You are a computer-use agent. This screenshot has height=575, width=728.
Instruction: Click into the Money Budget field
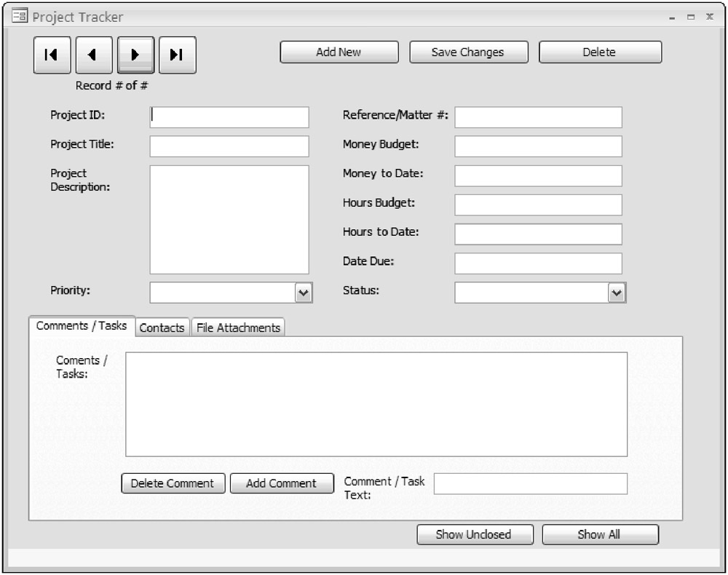tap(538, 146)
